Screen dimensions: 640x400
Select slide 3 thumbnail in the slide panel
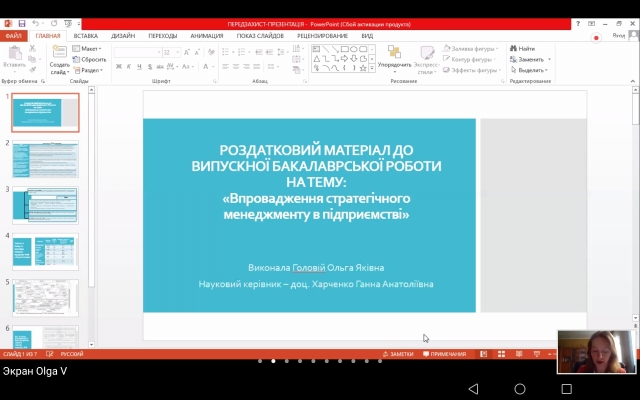coord(45,203)
